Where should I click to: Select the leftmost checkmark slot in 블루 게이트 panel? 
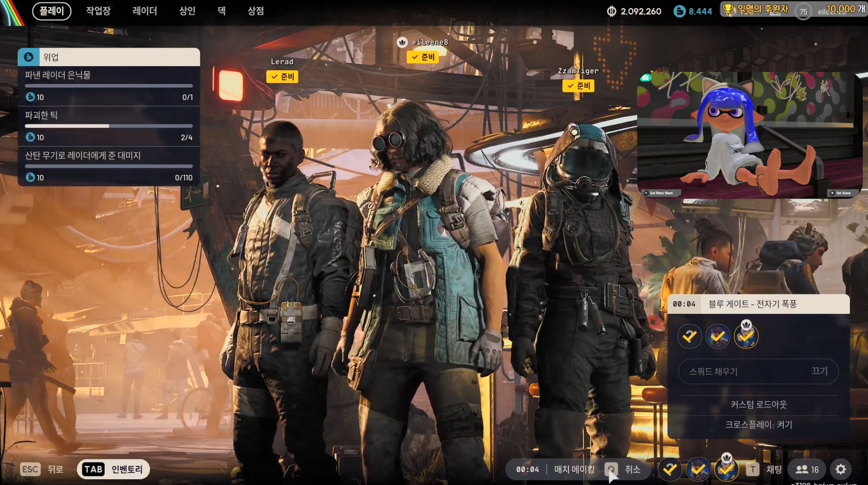[x=689, y=336]
